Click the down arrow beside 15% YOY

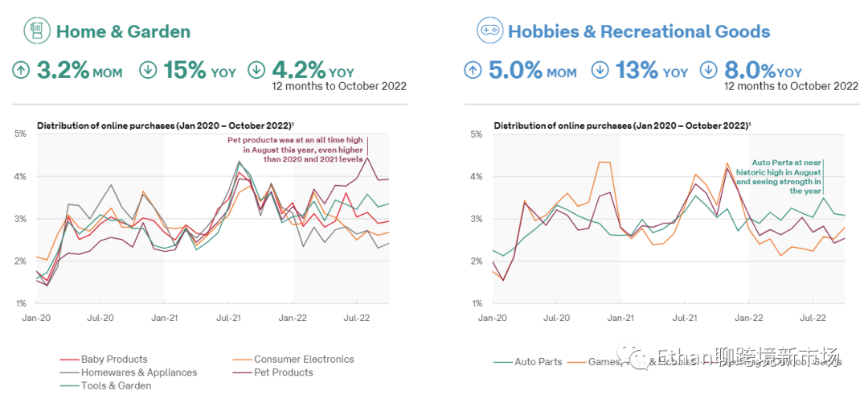149,71
